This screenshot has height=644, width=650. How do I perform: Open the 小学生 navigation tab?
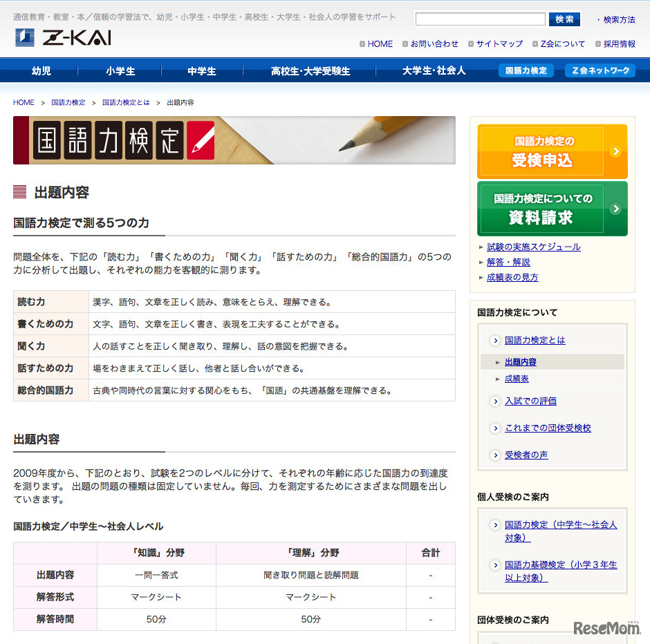(x=120, y=70)
